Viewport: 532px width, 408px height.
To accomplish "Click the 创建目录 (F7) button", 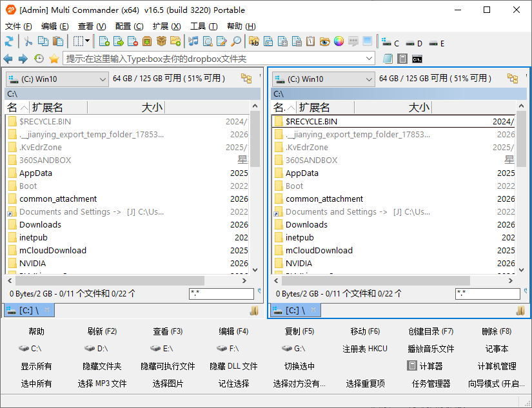I will 431,331.
